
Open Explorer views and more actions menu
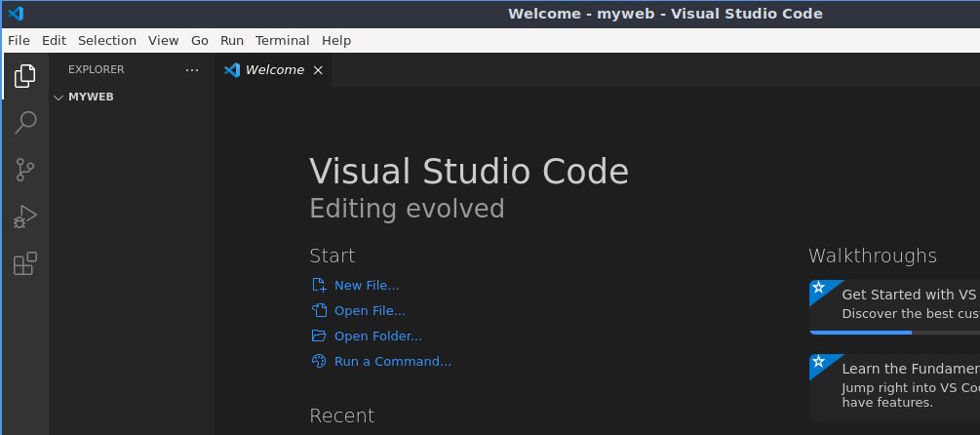click(x=192, y=70)
